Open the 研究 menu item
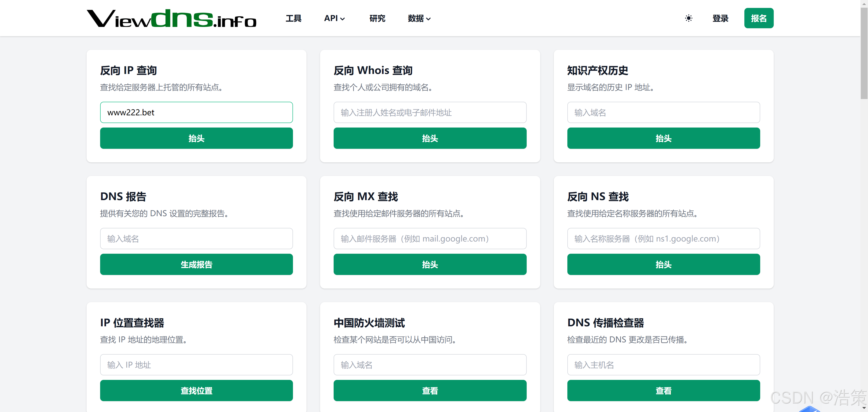 click(377, 18)
